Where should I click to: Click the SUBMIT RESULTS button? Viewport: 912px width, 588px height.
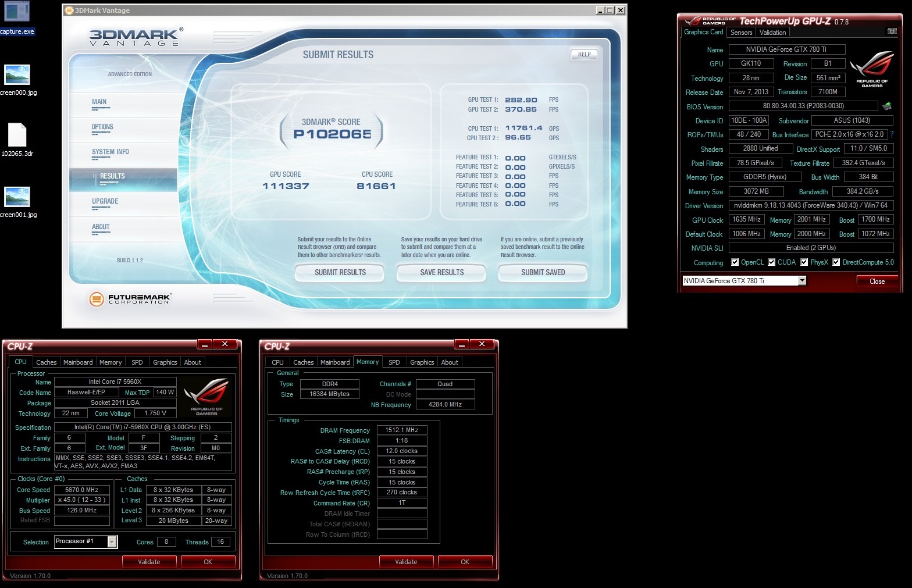tap(340, 272)
